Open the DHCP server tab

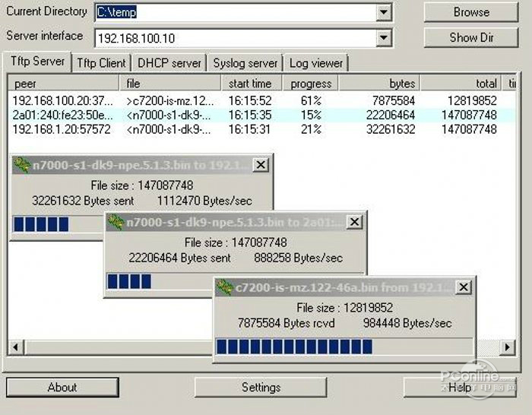[169, 63]
